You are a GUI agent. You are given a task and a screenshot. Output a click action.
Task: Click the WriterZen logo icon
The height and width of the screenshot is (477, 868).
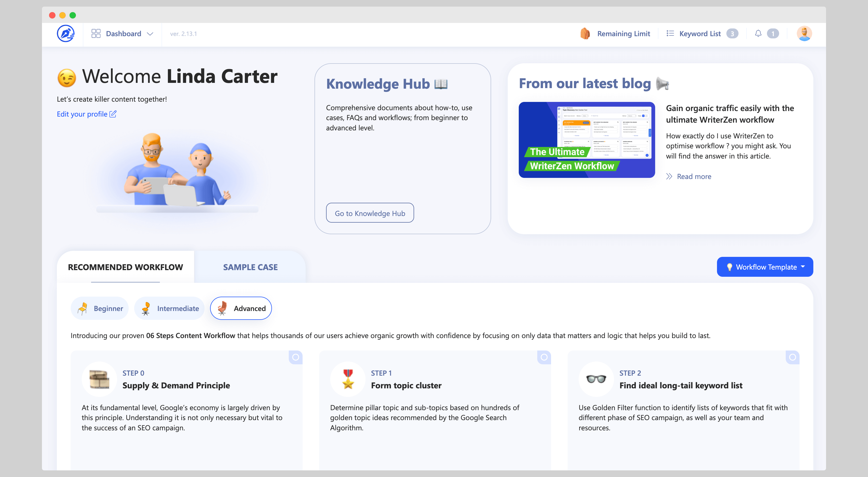click(66, 33)
